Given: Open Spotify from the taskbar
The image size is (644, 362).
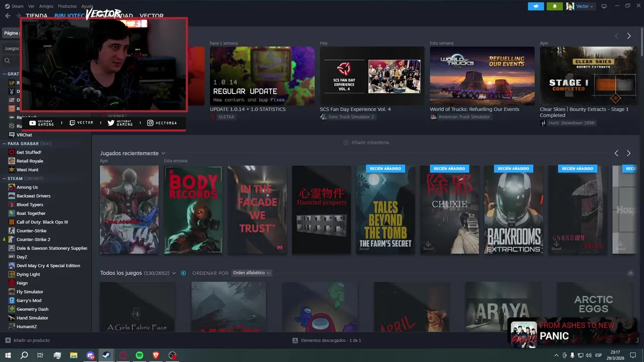Looking at the screenshot, I should (x=139, y=355).
